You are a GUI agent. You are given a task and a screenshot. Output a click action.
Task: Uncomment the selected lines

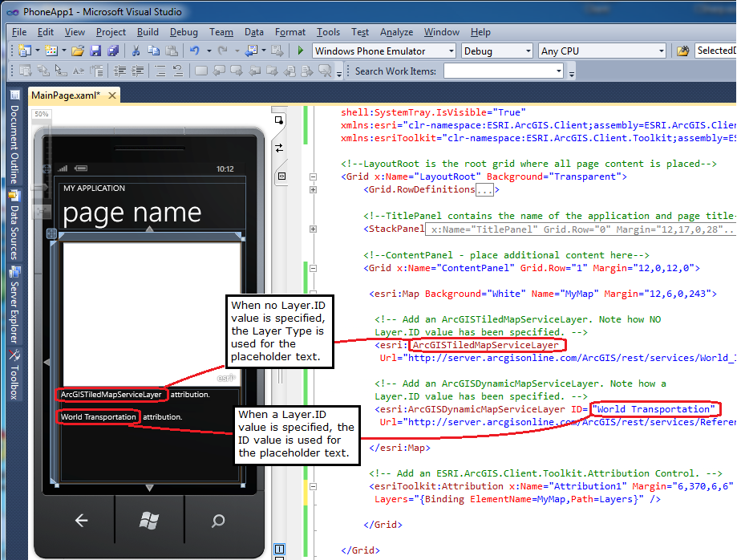click(x=178, y=71)
